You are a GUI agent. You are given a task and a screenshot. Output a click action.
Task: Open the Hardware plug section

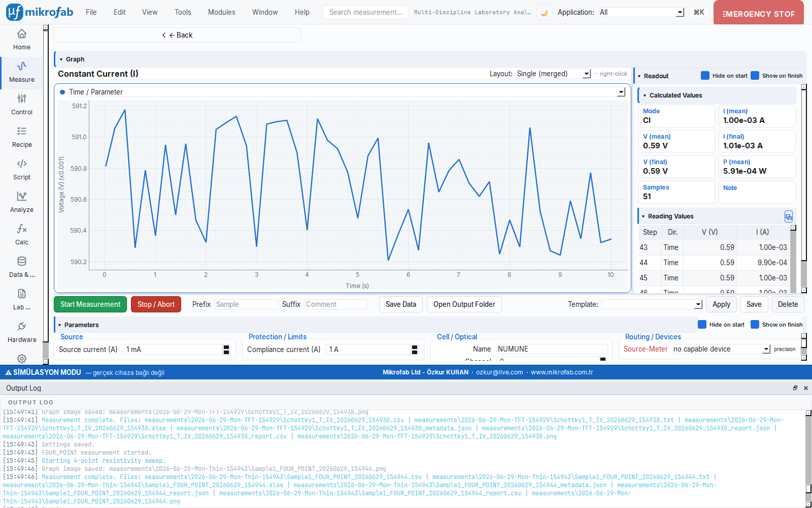[21, 332]
